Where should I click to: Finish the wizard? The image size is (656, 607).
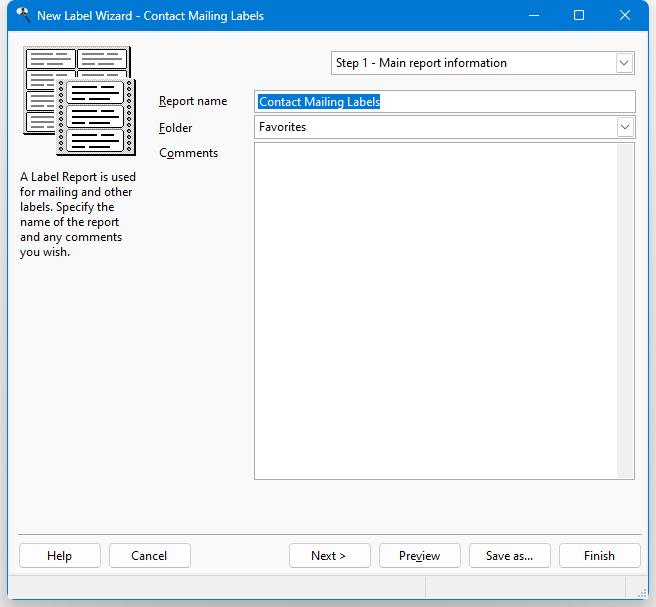click(599, 556)
